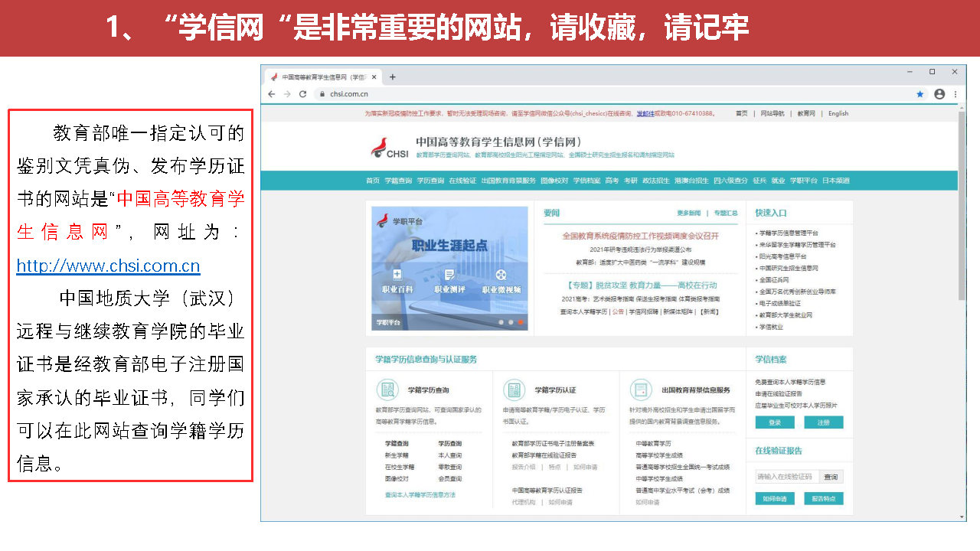Open the Chrome three-dot menu
The height and width of the screenshot is (551, 980).
pos(955,94)
